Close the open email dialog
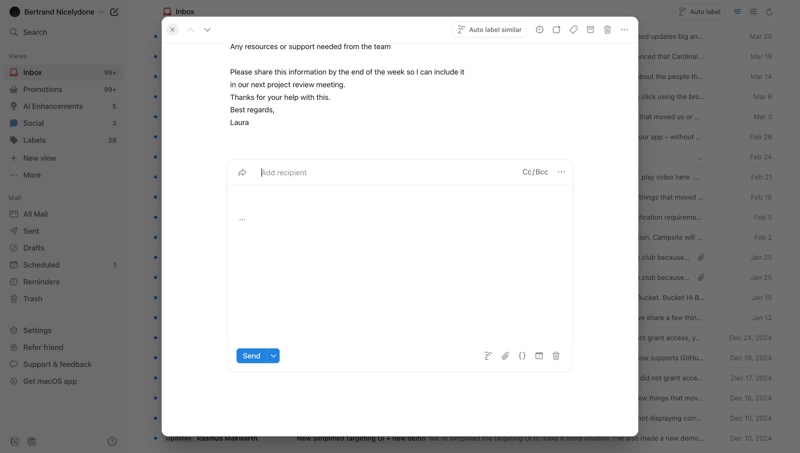800x453 pixels. coord(172,30)
